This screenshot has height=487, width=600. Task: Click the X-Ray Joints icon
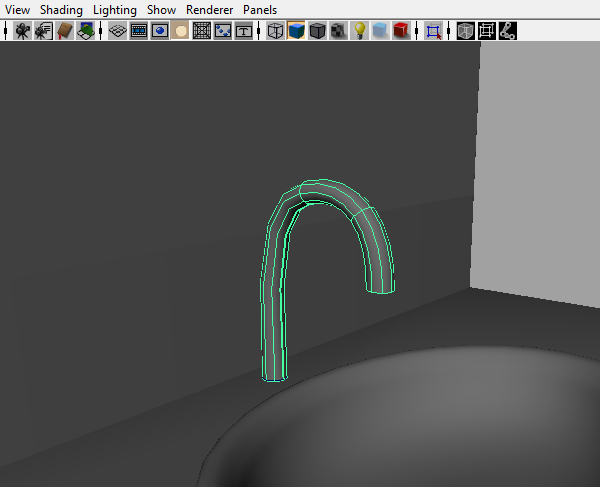click(x=507, y=31)
